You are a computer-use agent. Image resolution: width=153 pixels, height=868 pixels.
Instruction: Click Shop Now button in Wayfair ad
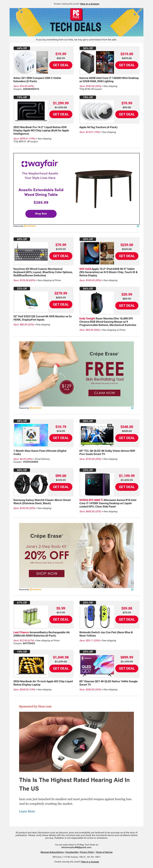[41, 214]
